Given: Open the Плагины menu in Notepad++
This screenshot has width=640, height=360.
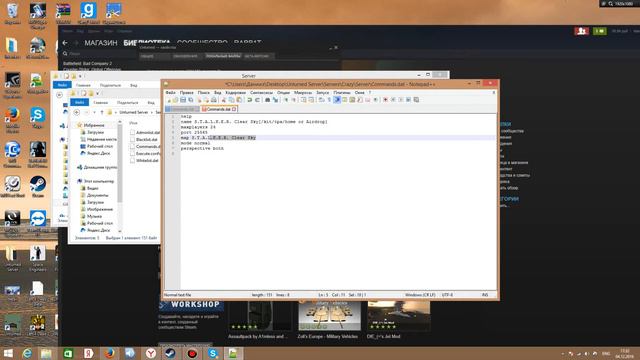Looking at the screenshot, I should (x=342, y=93).
